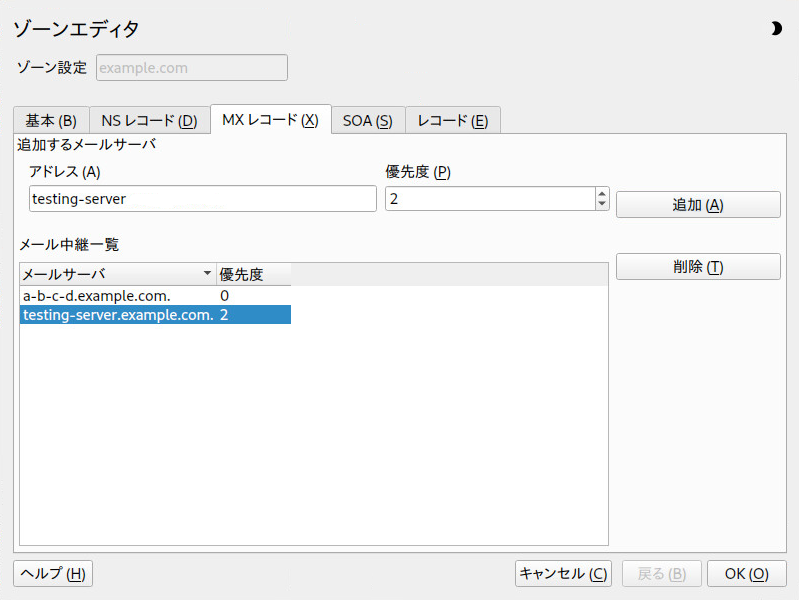Select testing-server.example.com. row
The height and width of the screenshot is (600, 799).
(155, 315)
